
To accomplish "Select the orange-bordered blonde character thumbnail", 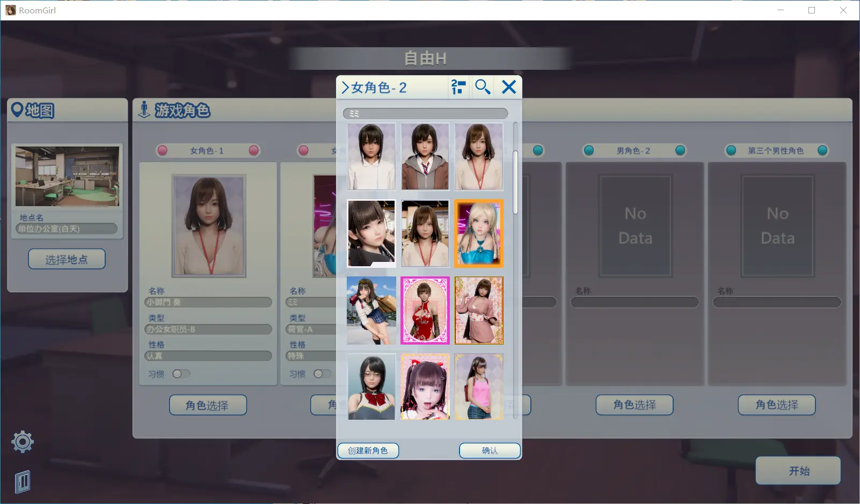I will click(x=479, y=233).
